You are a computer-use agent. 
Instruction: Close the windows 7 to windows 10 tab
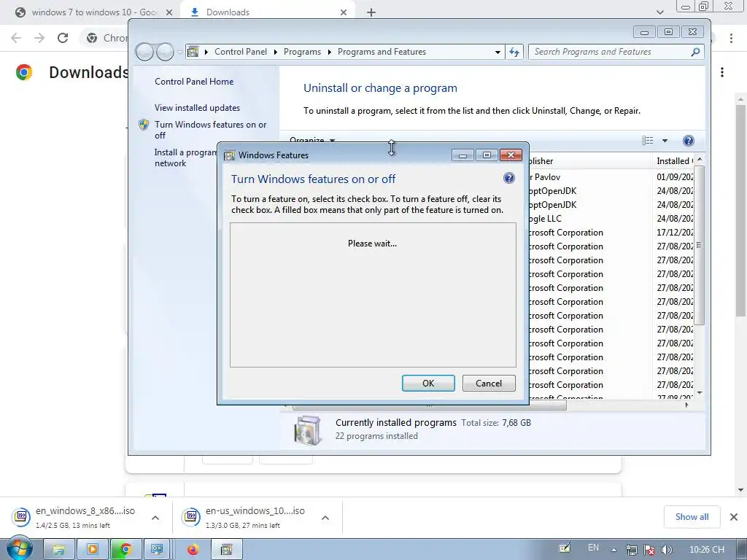[x=169, y=12]
